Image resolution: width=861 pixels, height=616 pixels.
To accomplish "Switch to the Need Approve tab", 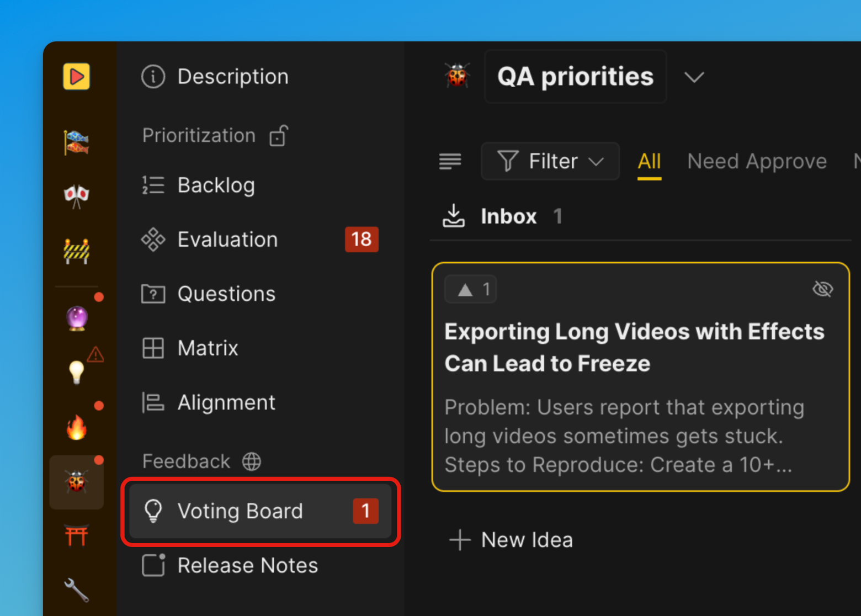I will click(757, 161).
